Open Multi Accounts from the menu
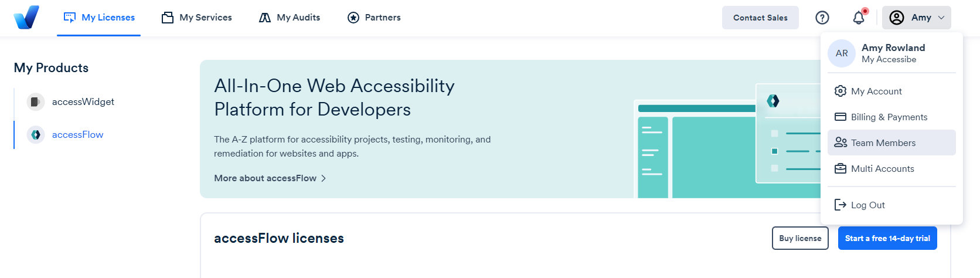Screen dimensions: 980x278 tap(891, 168)
